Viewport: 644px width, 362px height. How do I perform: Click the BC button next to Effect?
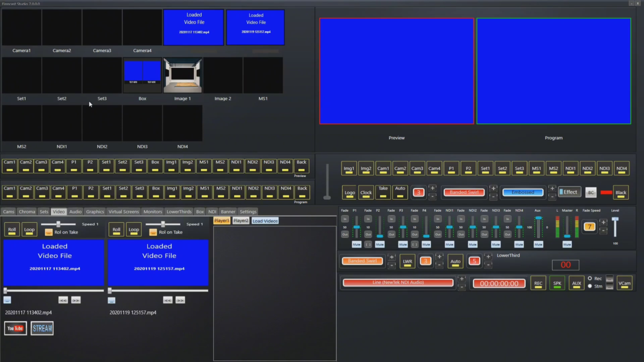click(x=591, y=193)
